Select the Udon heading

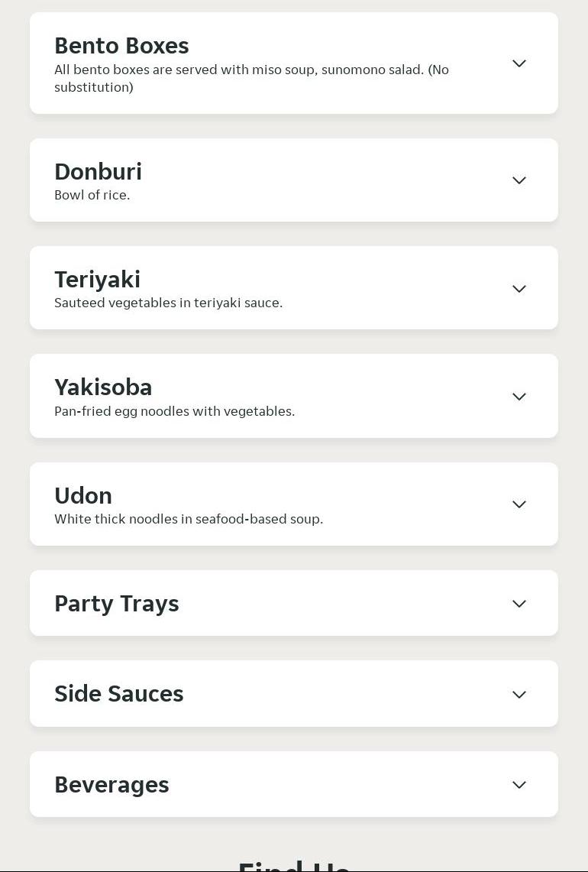pyautogui.click(x=83, y=496)
